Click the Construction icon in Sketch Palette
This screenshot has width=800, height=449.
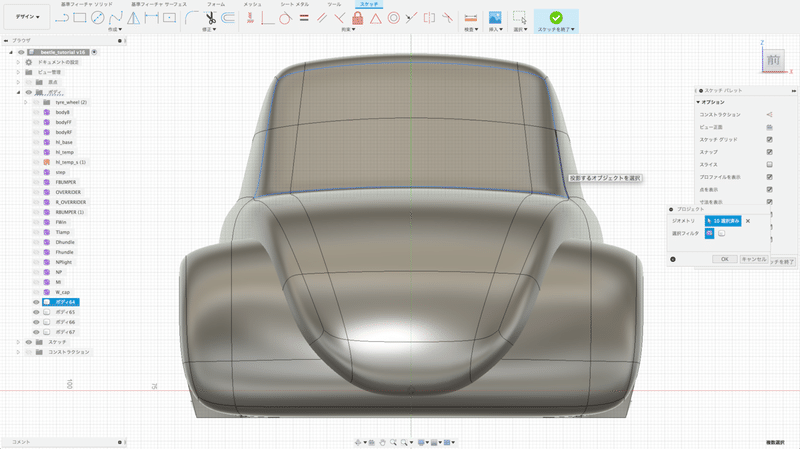[x=769, y=115]
